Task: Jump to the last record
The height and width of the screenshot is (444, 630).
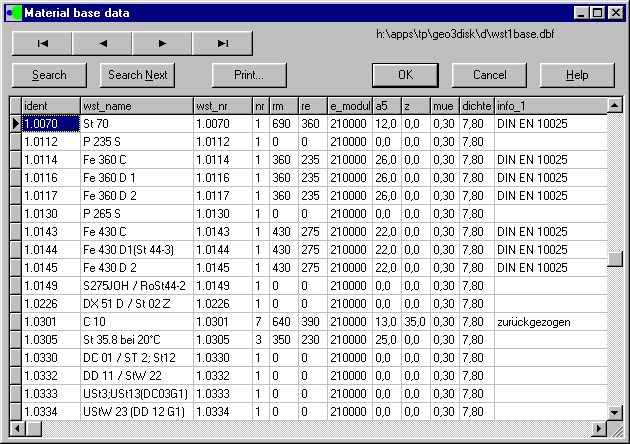Action: [222, 43]
